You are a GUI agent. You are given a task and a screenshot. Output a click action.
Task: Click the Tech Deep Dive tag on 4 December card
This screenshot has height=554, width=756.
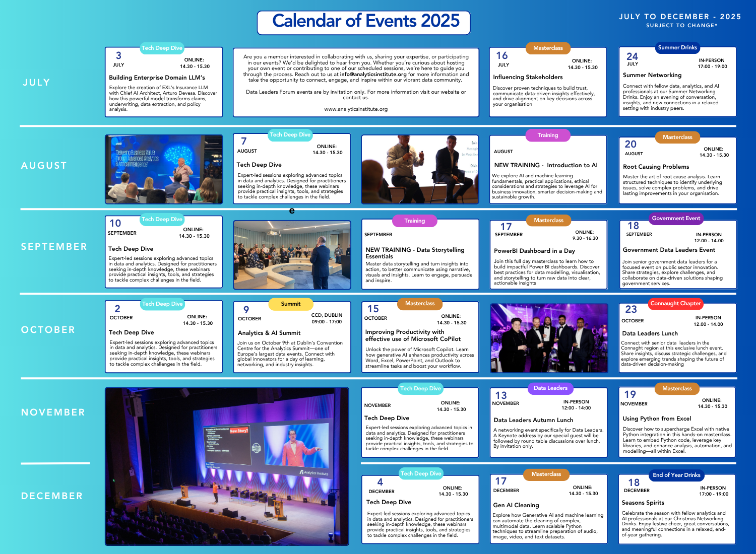[420, 474]
